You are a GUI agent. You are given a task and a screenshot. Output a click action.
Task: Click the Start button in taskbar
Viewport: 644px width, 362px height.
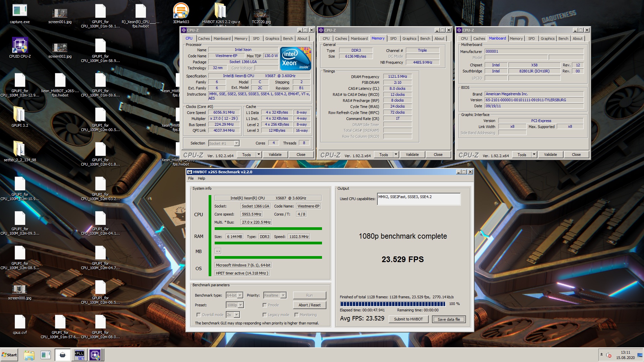coord(9,355)
